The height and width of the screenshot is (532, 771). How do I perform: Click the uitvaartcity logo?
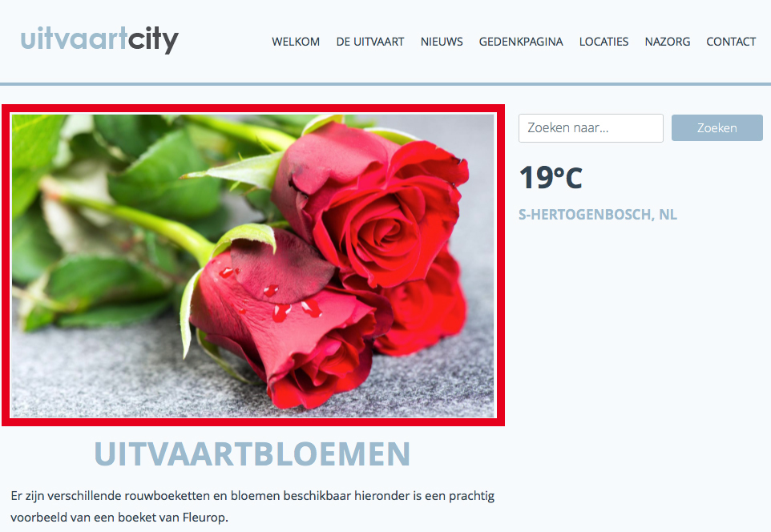[99, 40]
